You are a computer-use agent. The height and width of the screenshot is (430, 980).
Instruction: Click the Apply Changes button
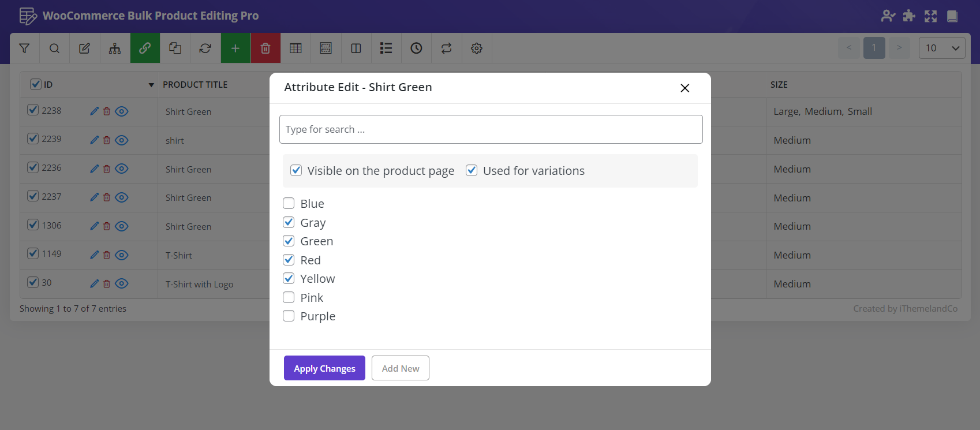pyautogui.click(x=324, y=368)
